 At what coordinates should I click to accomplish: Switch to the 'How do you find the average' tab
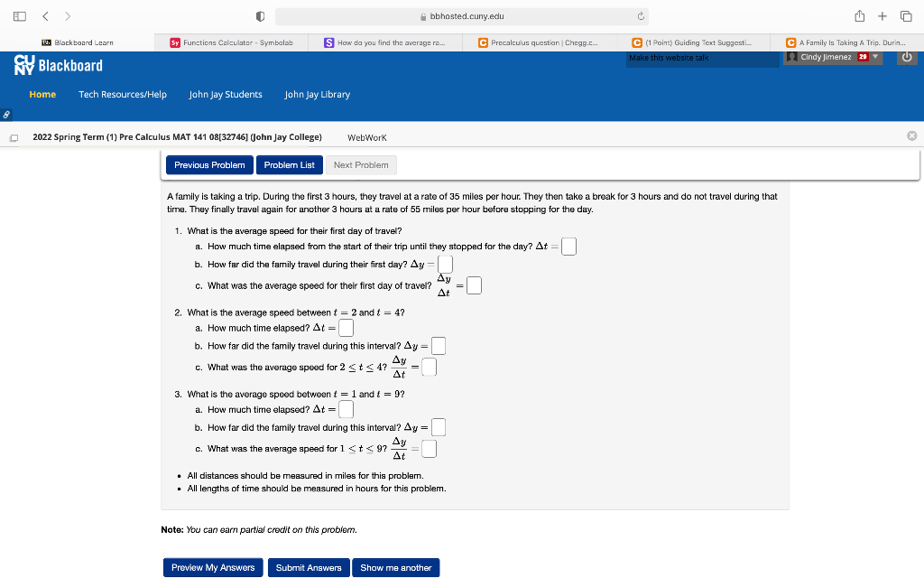pos(384,42)
